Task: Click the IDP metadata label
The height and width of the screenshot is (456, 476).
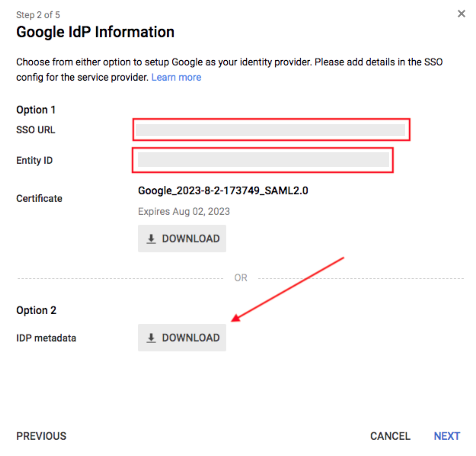Action: click(46, 338)
